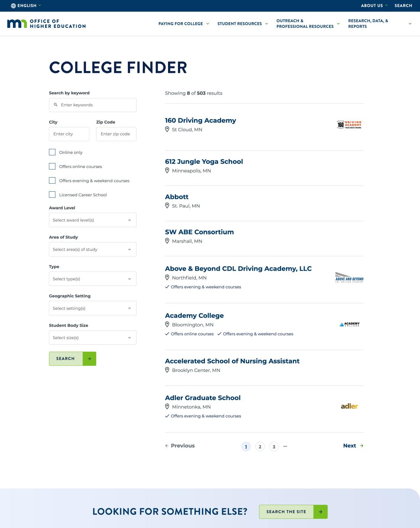Click the globe icon next to ENGLISH
The height and width of the screenshot is (528, 420).
pyautogui.click(x=13, y=5)
